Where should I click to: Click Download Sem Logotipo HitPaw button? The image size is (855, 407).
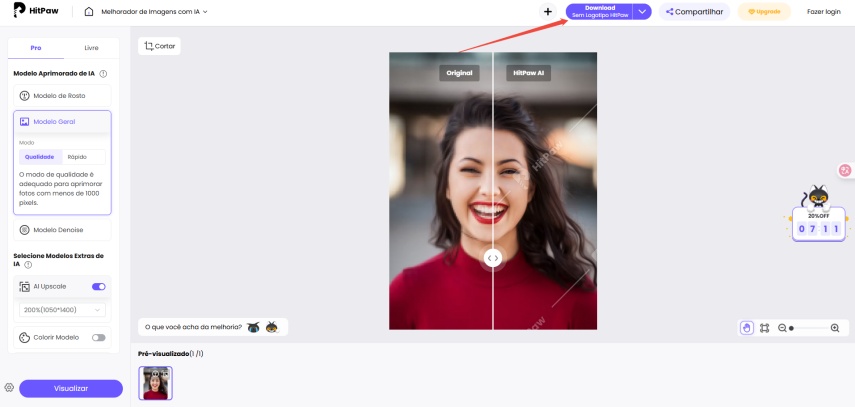point(599,11)
